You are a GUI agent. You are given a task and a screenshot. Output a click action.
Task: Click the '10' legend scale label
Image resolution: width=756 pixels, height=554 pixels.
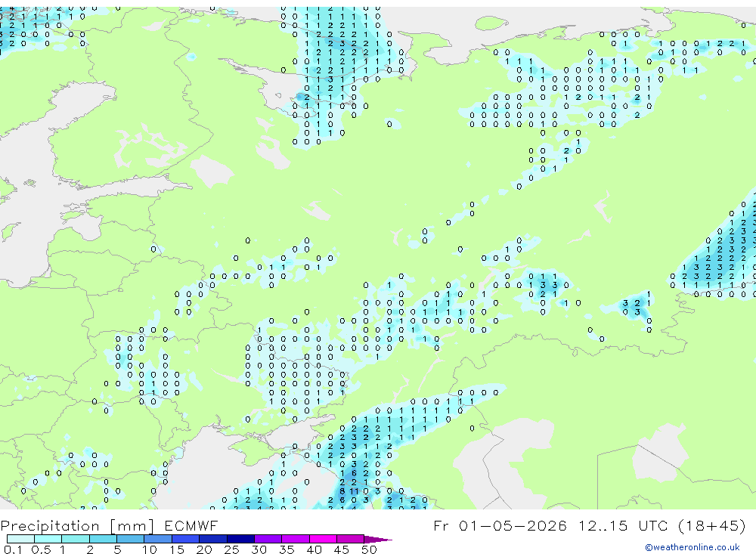[x=150, y=549]
